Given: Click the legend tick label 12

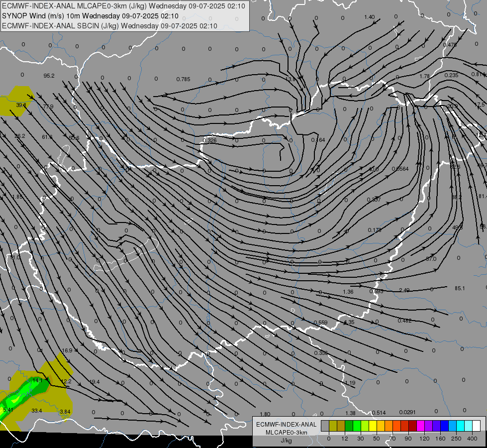Looking at the screenshot, I should [x=345, y=439].
